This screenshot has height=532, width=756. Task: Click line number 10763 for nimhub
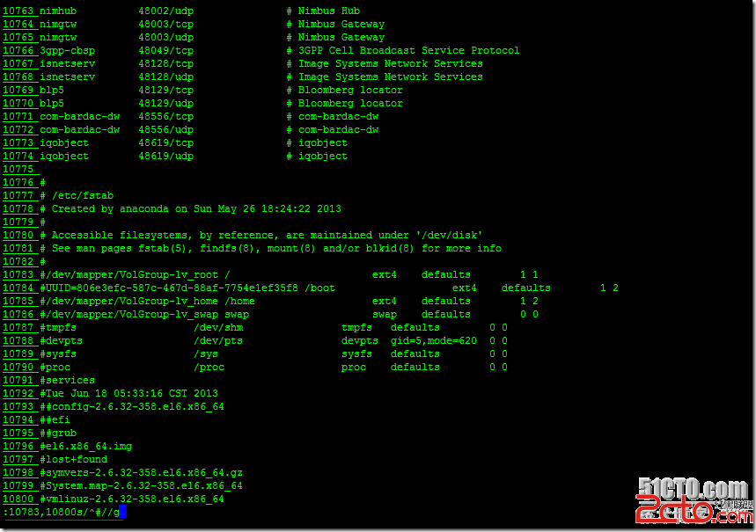[x=18, y=11]
